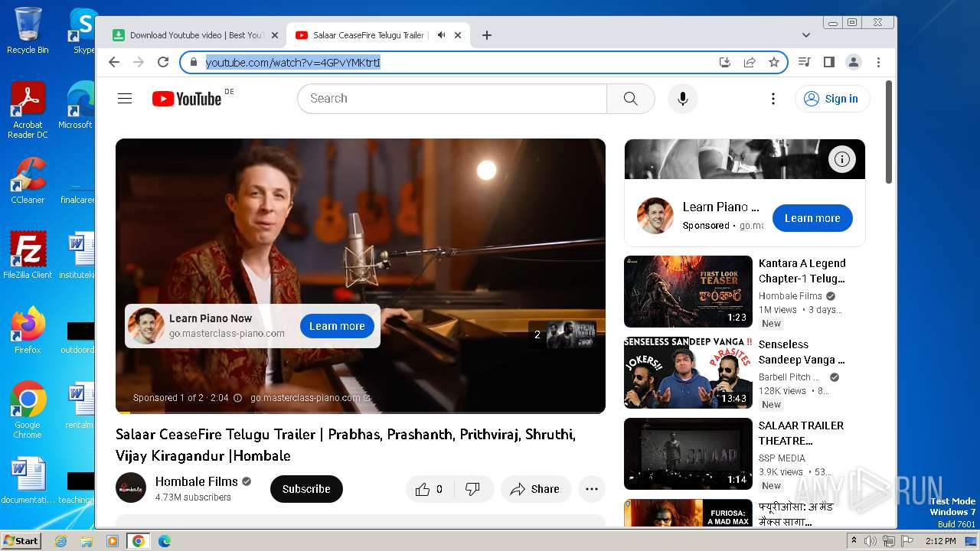Launch media player taskbar icon

click(113, 541)
